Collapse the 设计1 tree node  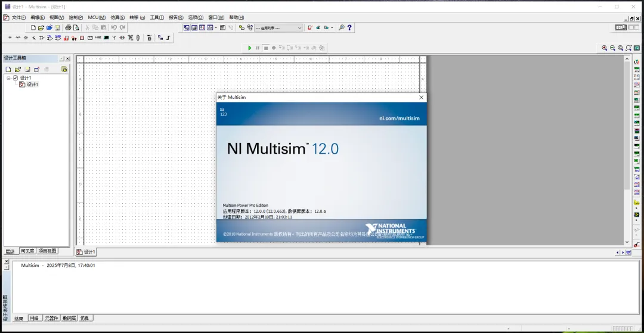[8, 78]
